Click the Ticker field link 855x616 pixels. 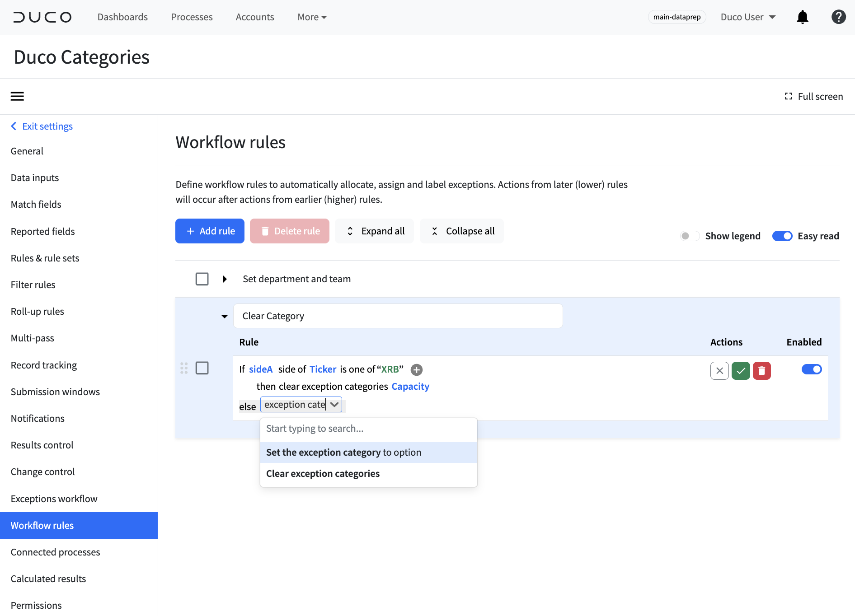[323, 369]
